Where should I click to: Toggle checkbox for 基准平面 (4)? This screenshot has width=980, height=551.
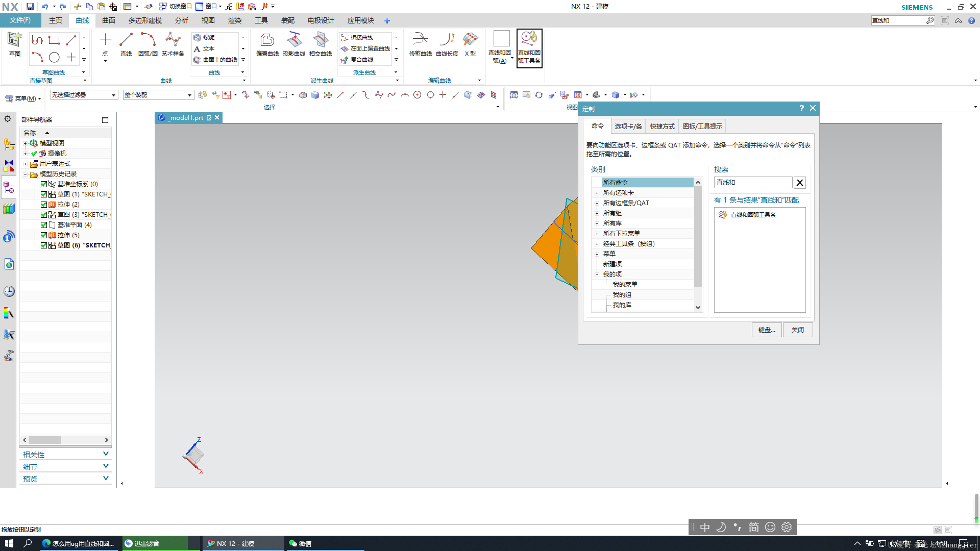(44, 225)
